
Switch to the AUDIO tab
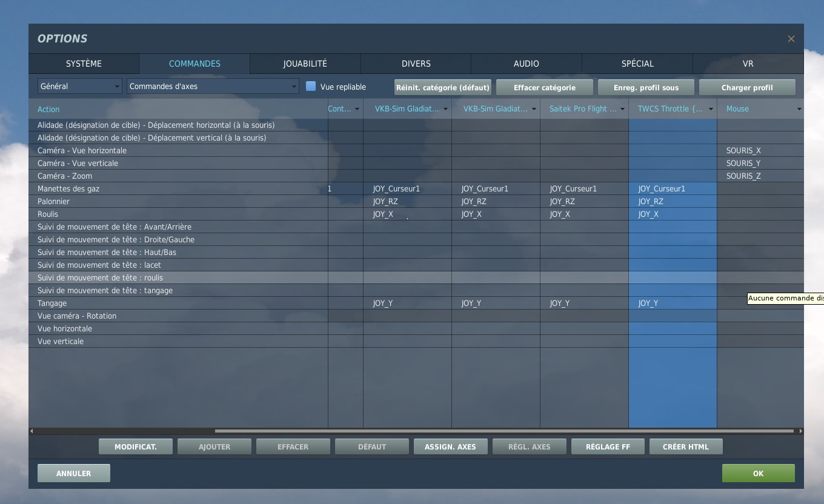coord(527,64)
